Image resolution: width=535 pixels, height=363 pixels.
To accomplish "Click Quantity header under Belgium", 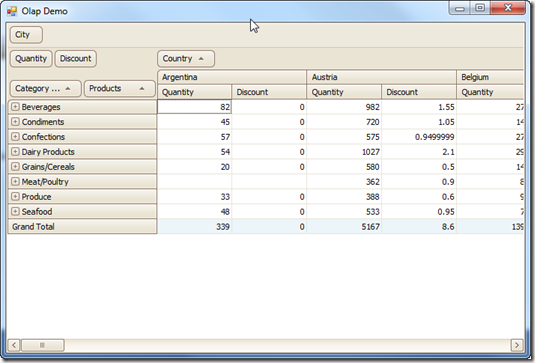I will click(490, 92).
